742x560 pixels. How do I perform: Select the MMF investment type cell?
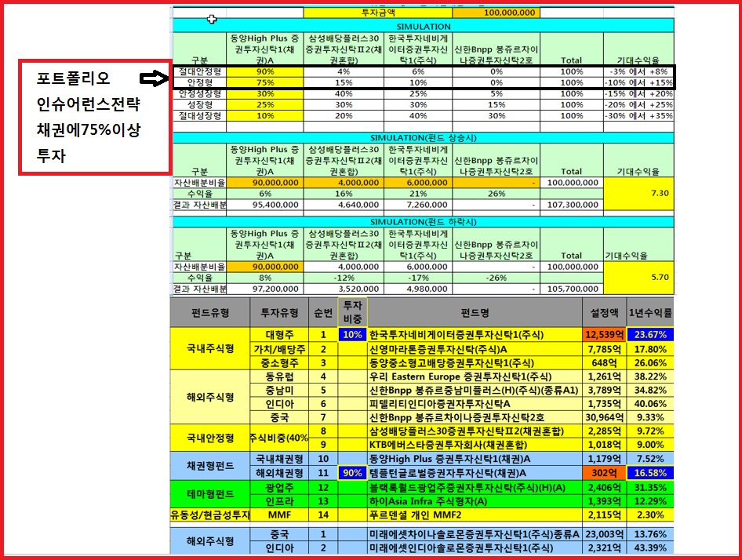(279, 515)
